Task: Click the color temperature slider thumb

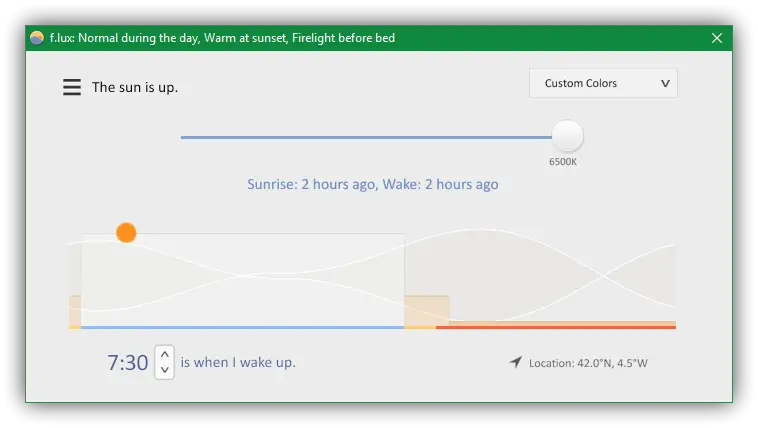Action: coord(567,136)
